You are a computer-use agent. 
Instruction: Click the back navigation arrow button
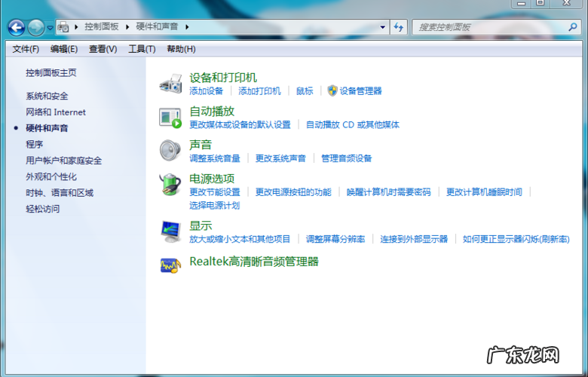point(17,27)
